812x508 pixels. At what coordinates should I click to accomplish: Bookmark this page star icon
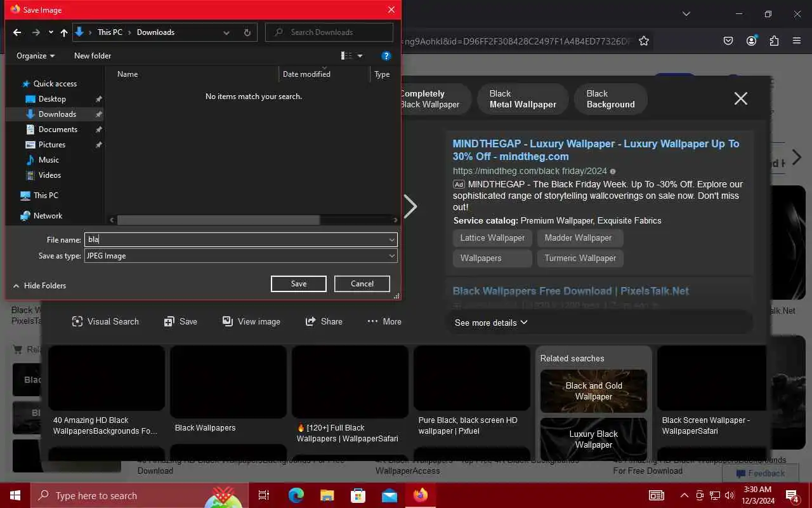point(644,41)
